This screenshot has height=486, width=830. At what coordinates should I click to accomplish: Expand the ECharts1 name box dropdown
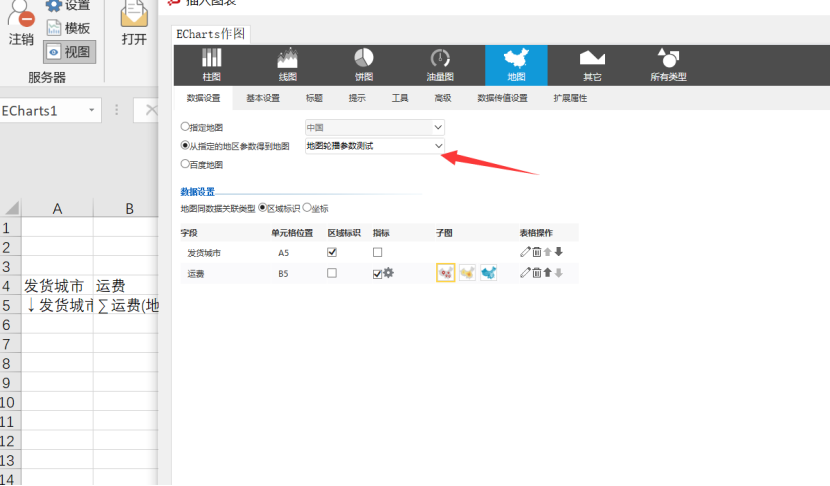[x=92, y=110]
